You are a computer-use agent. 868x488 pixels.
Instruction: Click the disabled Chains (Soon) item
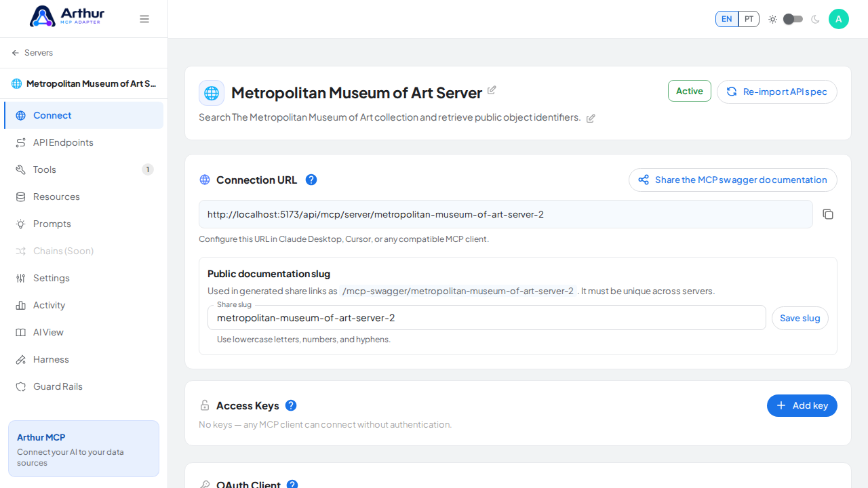[x=83, y=251]
